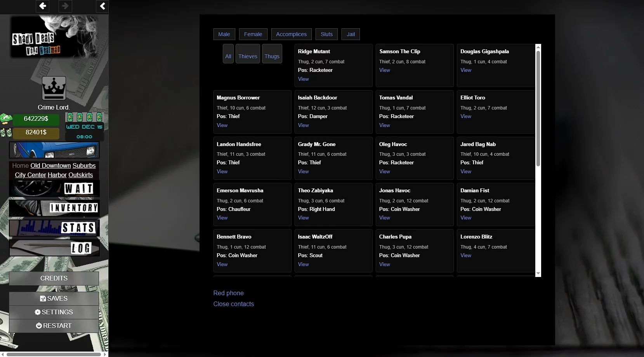Image resolution: width=644 pixels, height=357 pixels.
Task: Open the INVENTORY panel
Action: (x=54, y=208)
